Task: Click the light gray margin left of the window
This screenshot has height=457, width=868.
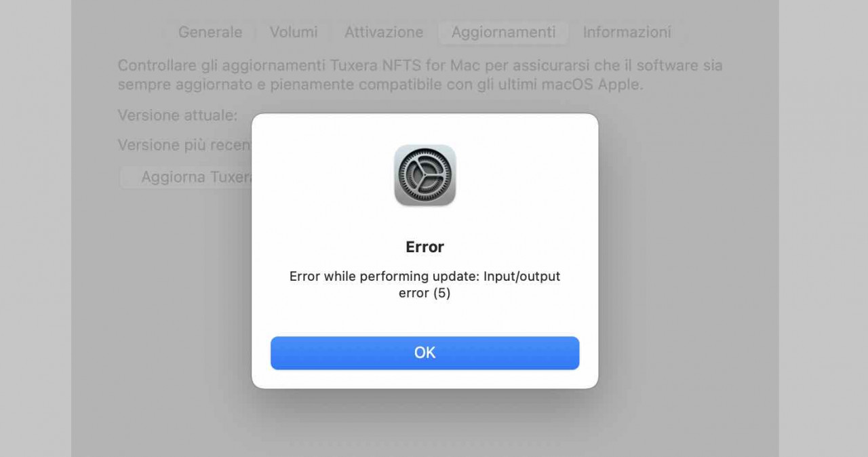Action: pos(35,228)
